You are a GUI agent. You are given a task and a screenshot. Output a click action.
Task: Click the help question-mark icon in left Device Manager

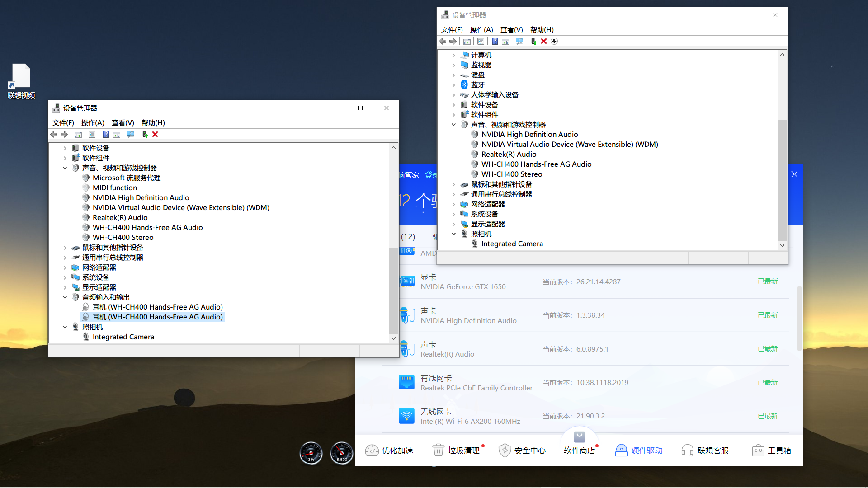(106, 134)
